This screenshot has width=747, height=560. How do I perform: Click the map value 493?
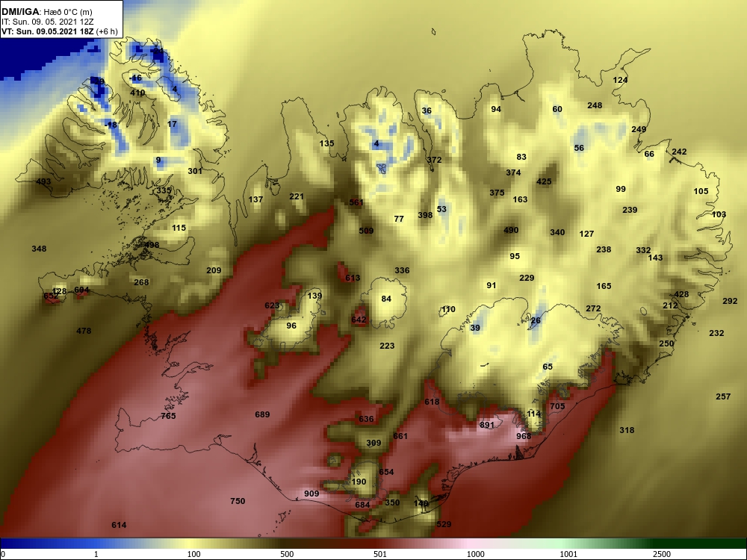(x=43, y=181)
